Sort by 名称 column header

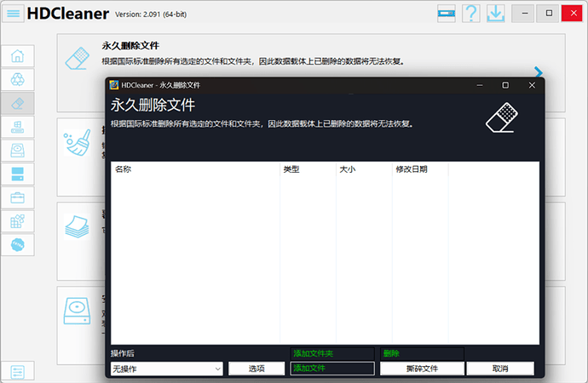pyautogui.click(x=195, y=169)
